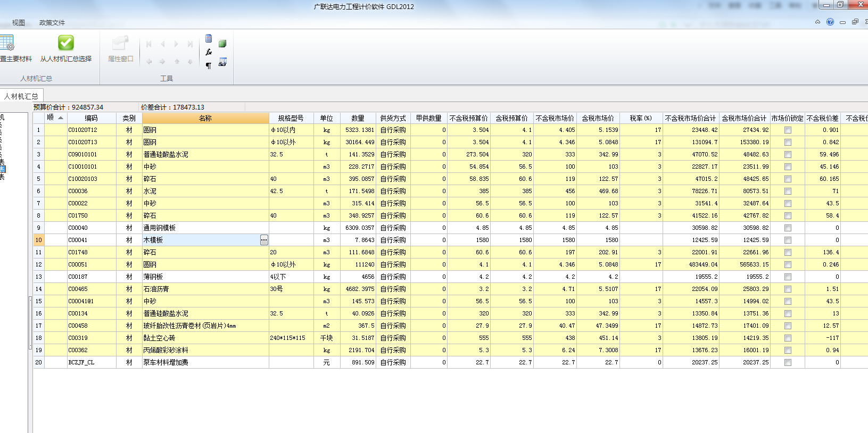
Task: Open help via blue question icon
Action: pos(830,22)
